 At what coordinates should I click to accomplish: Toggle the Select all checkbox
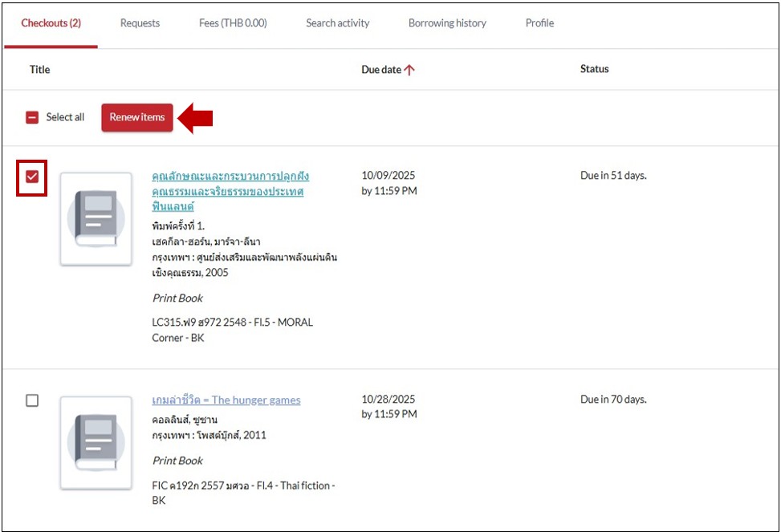pyautogui.click(x=32, y=117)
